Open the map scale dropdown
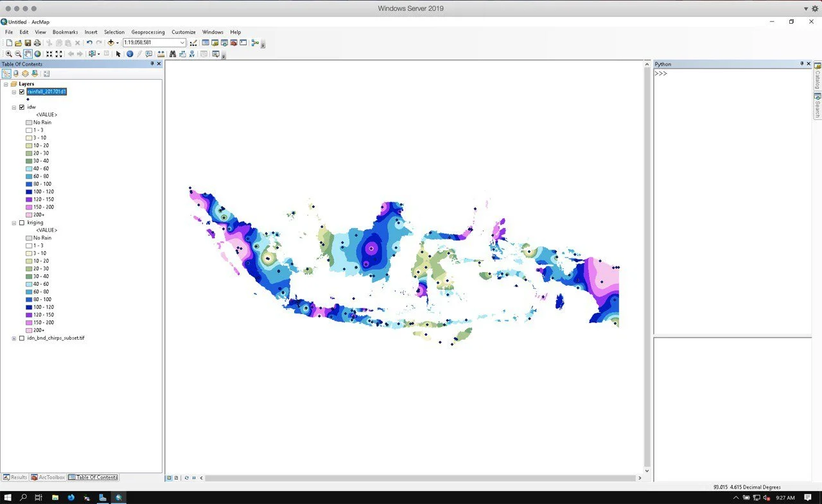This screenshot has height=504, width=822. [182, 43]
